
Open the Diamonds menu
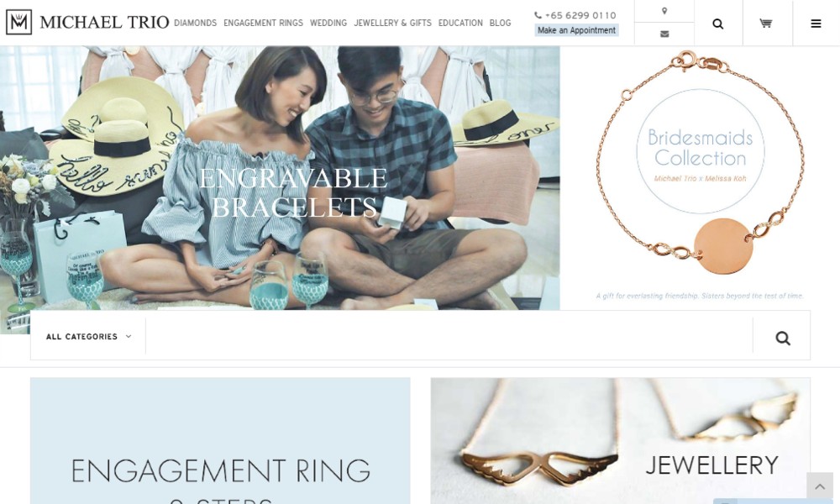[x=195, y=23]
